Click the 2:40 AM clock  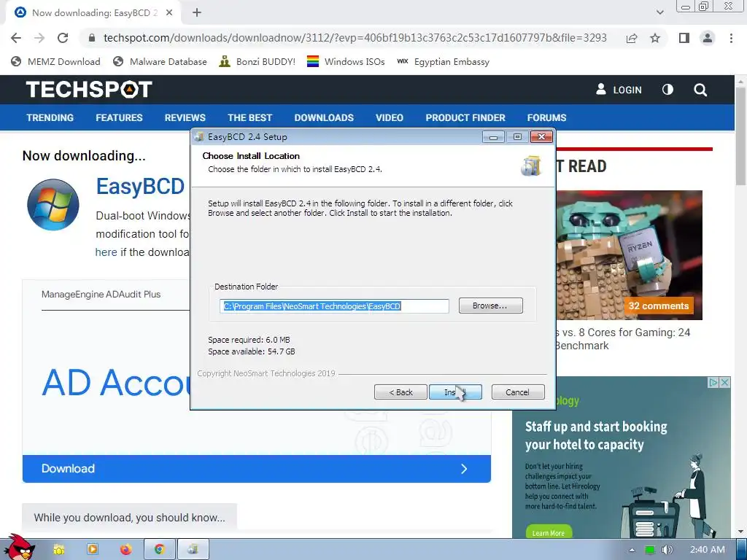click(708, 550)
